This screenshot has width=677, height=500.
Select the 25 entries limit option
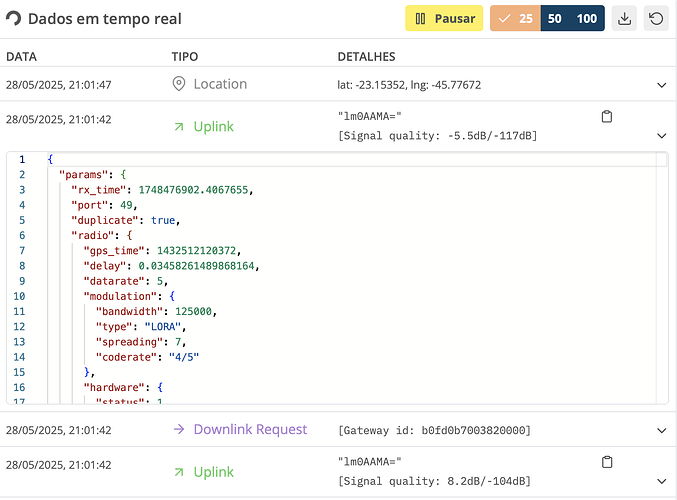coord(515,19)
